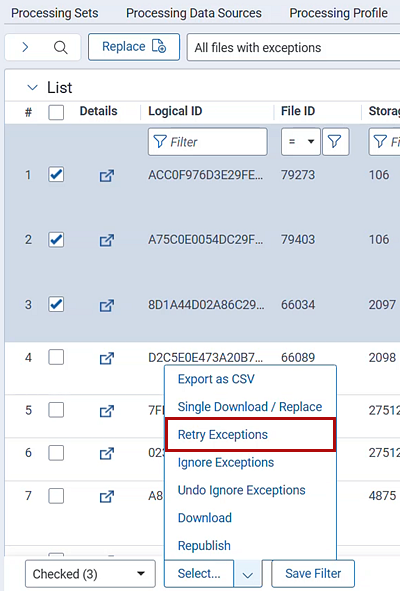Select Ignore Exceptions menu item
This screenshot has height=591, width=400.
point(226,462)
